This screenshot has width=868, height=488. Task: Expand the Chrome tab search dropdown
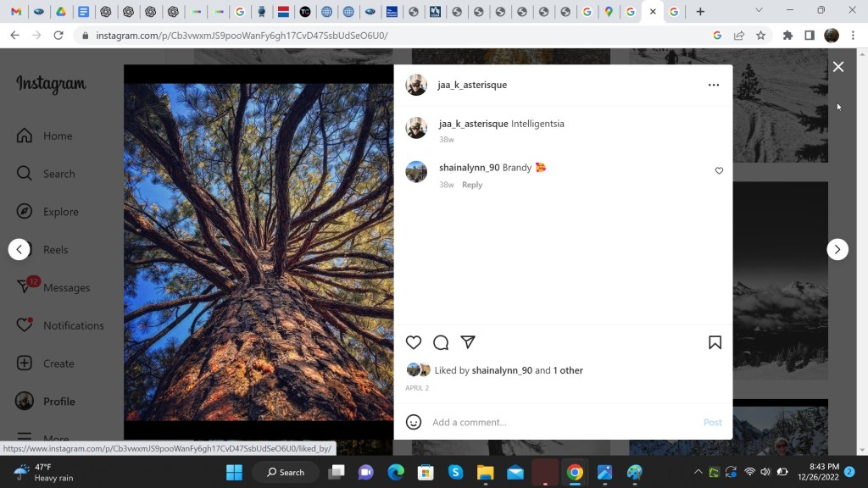[759, 11]
